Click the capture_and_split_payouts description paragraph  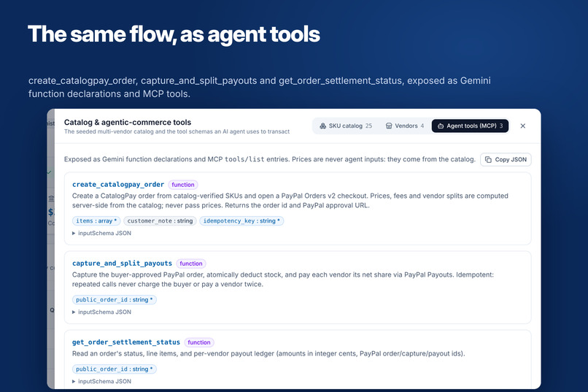283,280
